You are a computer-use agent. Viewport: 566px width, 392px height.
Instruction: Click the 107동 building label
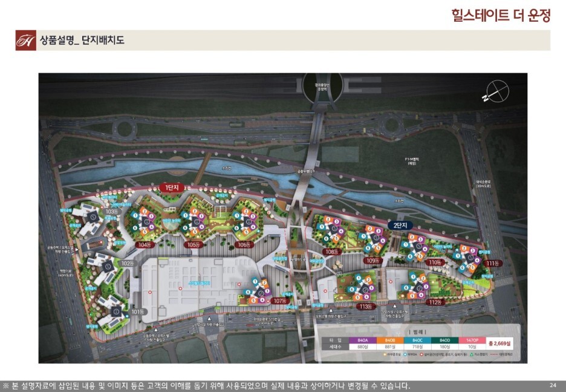(280, 301)
